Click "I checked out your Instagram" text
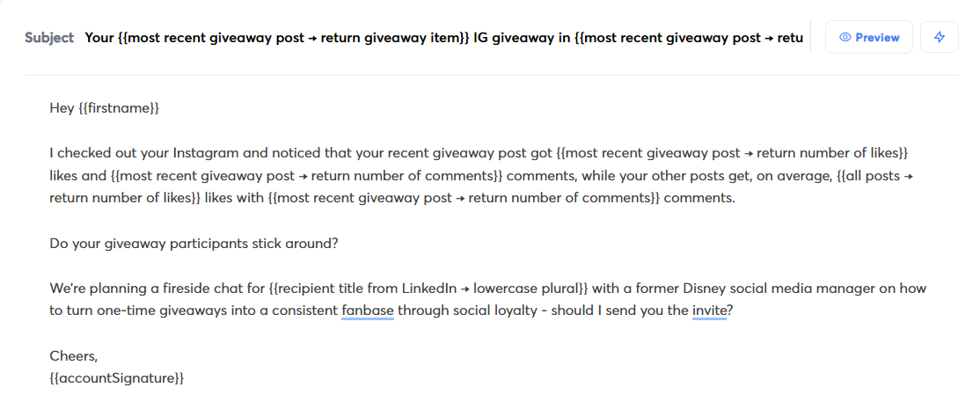 coord(141,153)
